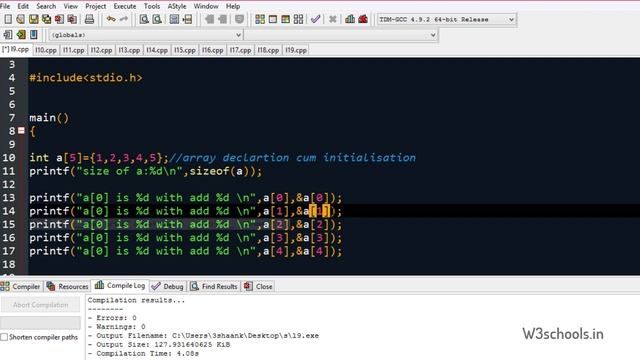Image resolution: width=640 pixels, height=360 pixels.
Task: Open the Help menu
Action: pyautogui.click(x=233, y=6)
